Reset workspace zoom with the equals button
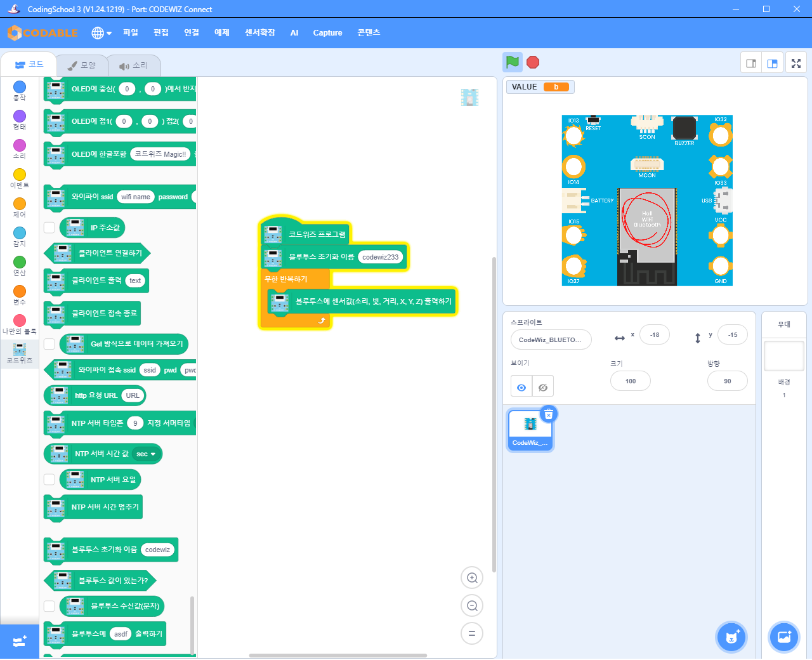Screen dimensions: 812x660 click(472, 634)
